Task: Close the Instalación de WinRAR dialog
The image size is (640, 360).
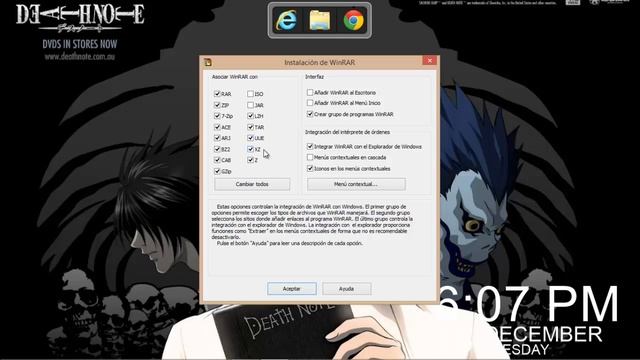Action: tap(429, 60)
